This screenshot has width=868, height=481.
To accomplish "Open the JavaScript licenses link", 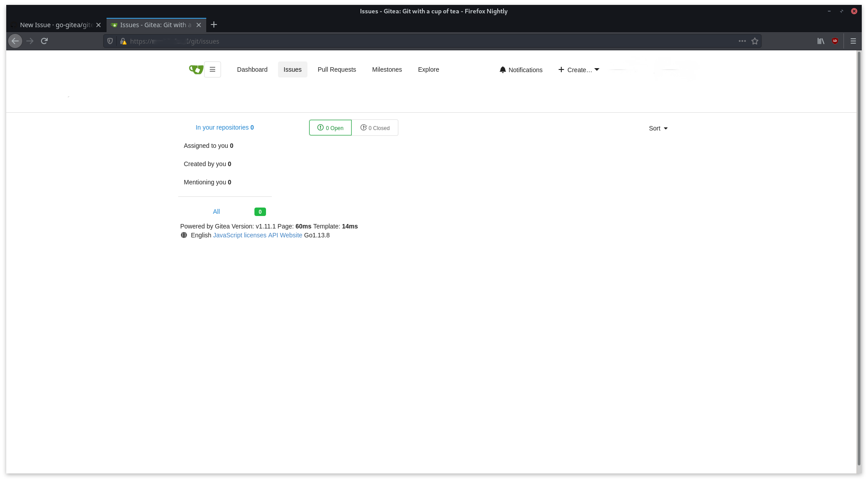I will click(x=239, y=235).
